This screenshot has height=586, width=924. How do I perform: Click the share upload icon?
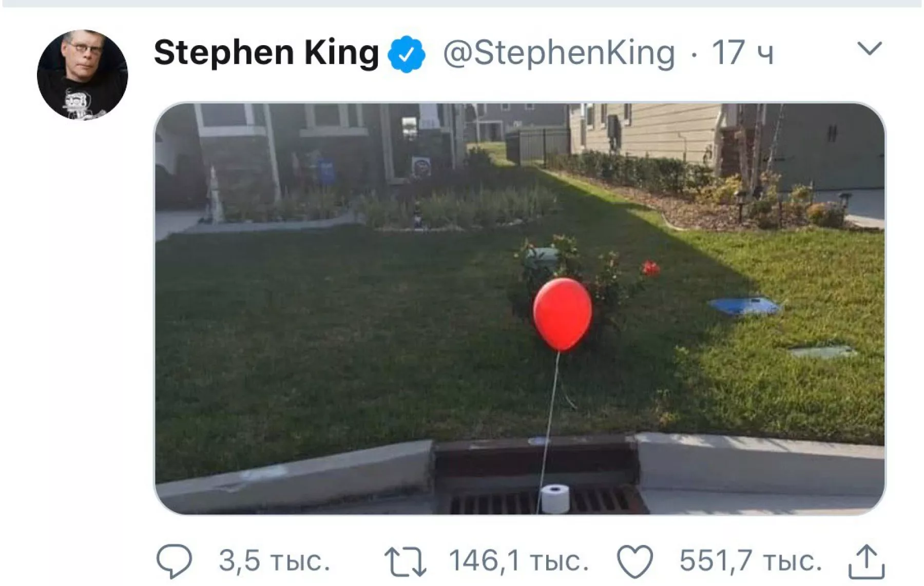[866, 561]
